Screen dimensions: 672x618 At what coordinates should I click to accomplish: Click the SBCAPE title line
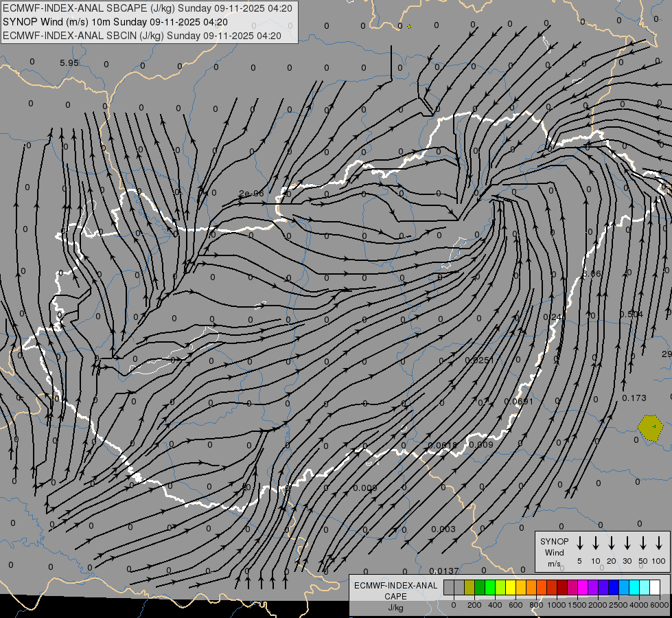[x=148, y=8]
